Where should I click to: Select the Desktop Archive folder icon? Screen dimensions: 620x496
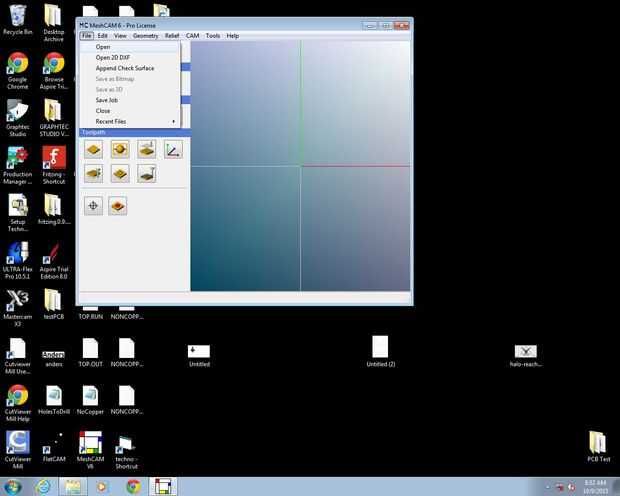(x=53, y=23)
